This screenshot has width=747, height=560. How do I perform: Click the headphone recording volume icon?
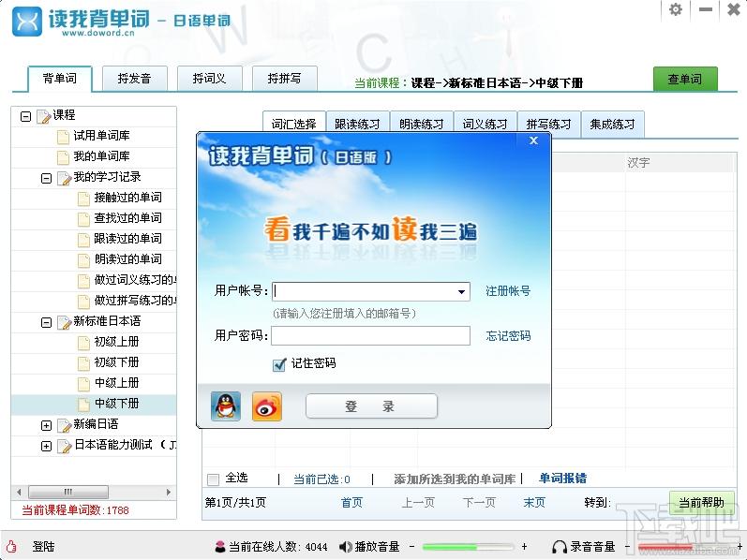tap(560, 547)
